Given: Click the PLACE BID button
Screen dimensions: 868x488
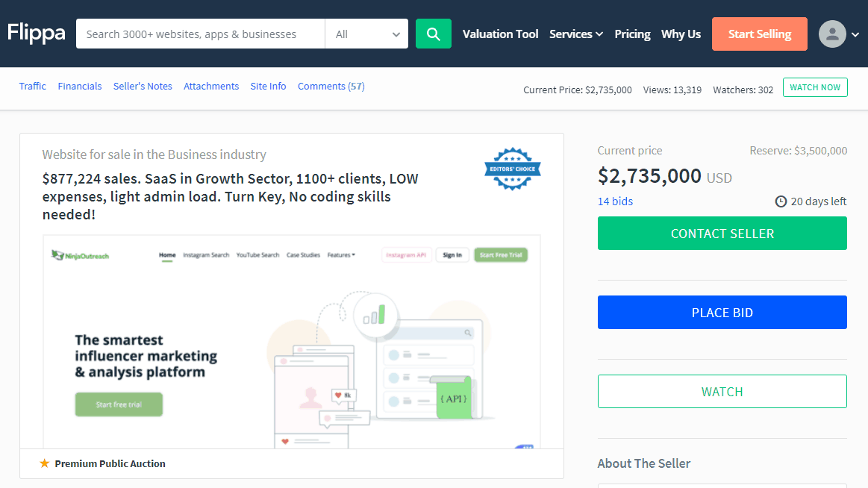Looking at the screenshot, I should coord(722,313).
